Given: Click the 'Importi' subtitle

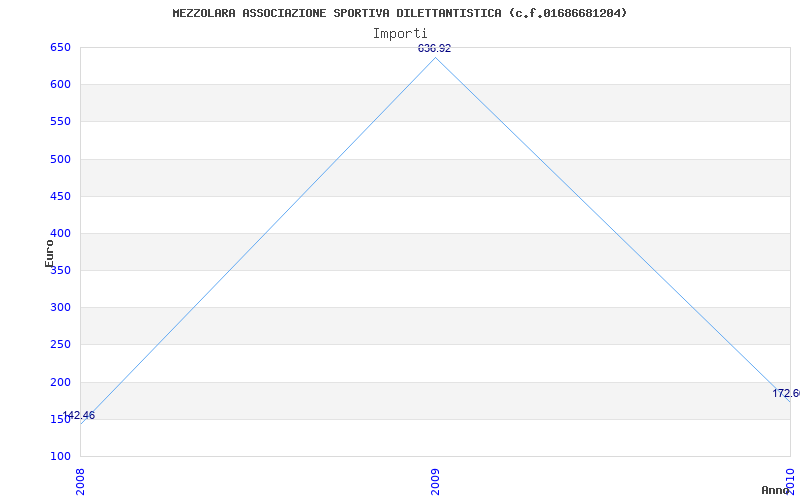Looking at the screenshot, I should [x=400, y=34].
